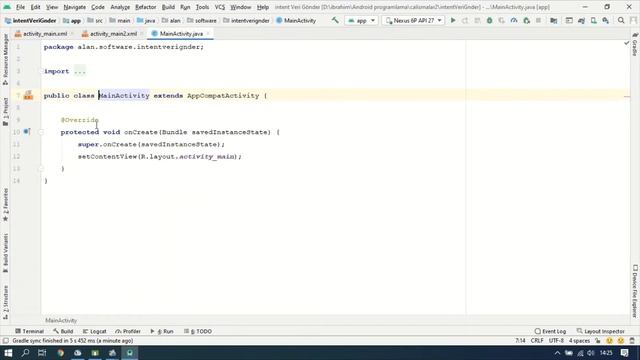This screenshot has width=640, height=360.
Task: Click Android Studio taskbar icon
Action: [129, 353]
